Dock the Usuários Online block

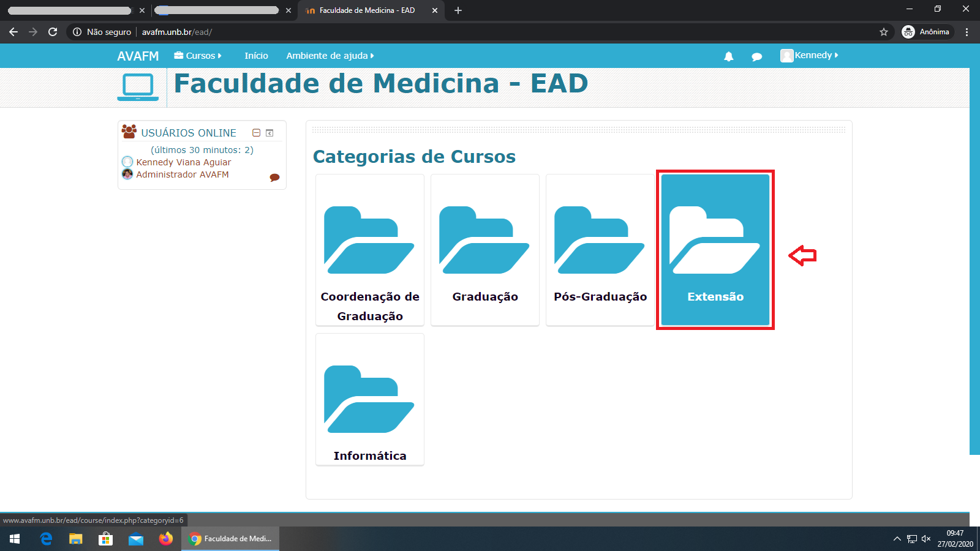[x=269, y=133]
